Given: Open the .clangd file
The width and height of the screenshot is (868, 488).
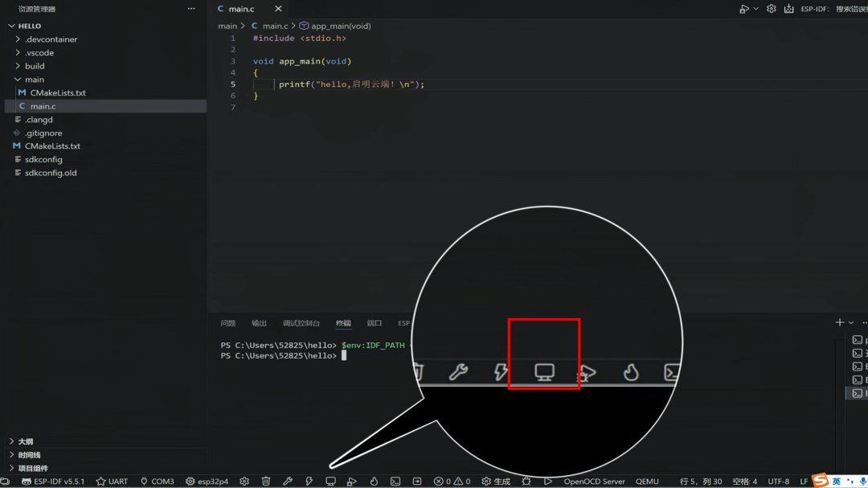Looking at the screenshot, I should pos(39,120).
